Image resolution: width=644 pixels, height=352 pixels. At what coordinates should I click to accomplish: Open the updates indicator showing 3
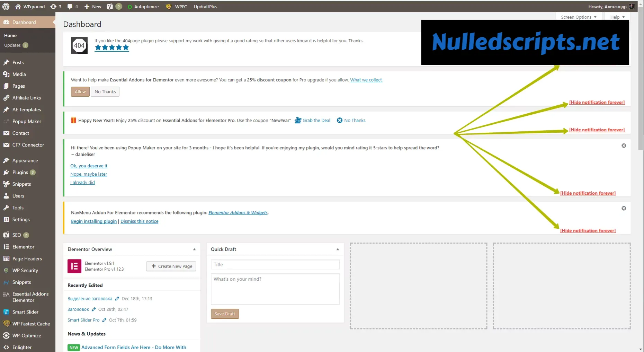(x=56, y=7)
